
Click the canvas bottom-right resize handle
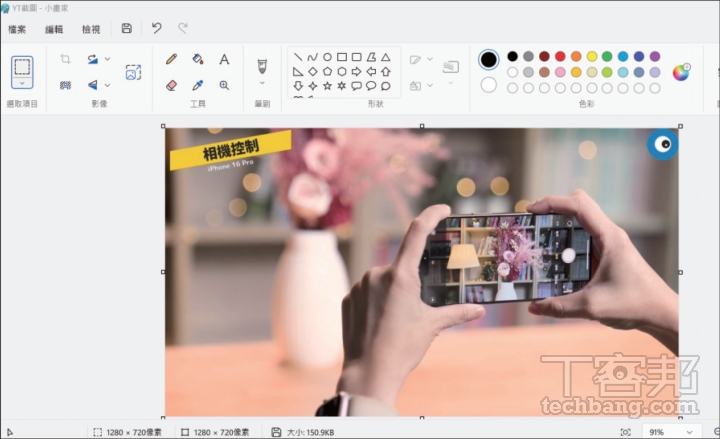681,417
